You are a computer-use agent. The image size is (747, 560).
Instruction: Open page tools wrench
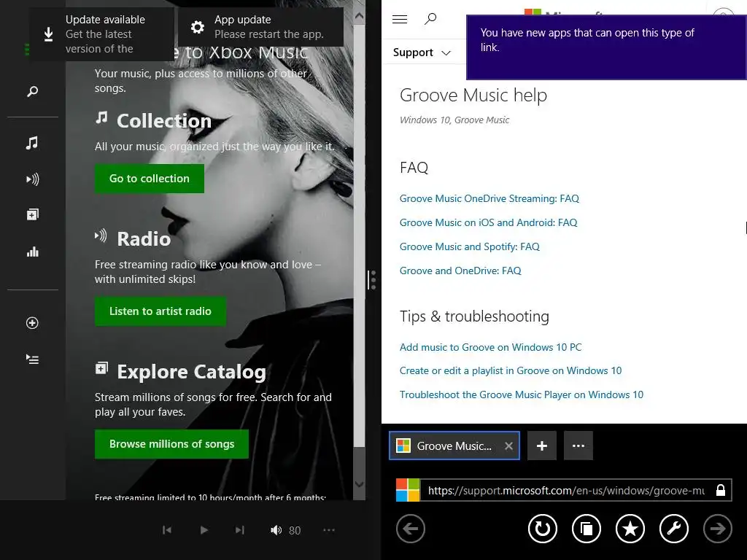coord(674,529)
